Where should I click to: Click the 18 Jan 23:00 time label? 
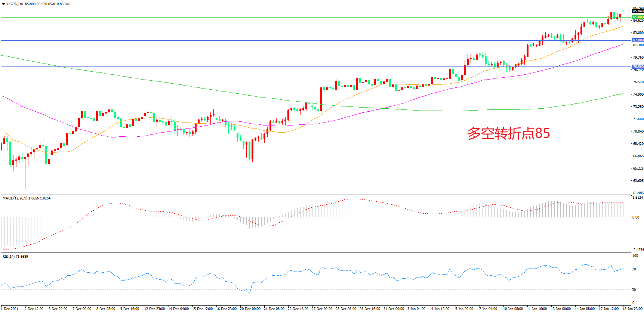(632, 309)
